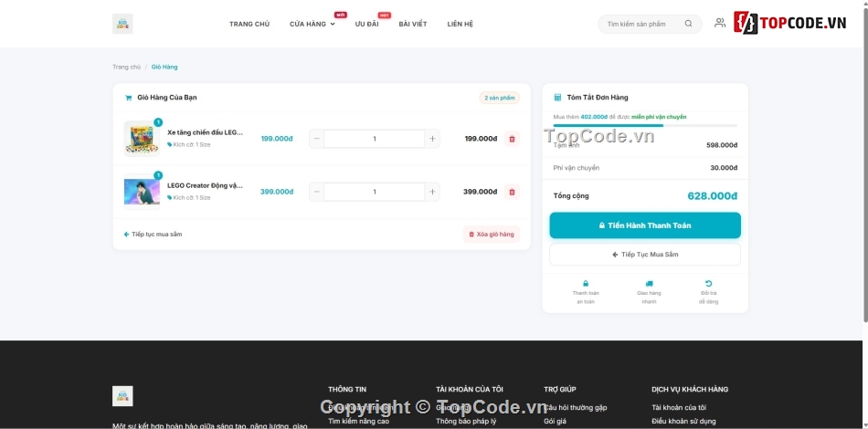The image size is (868, 429).
Task: Click the Thanh toán an toàn lock icon
Action: coord(586,284)
